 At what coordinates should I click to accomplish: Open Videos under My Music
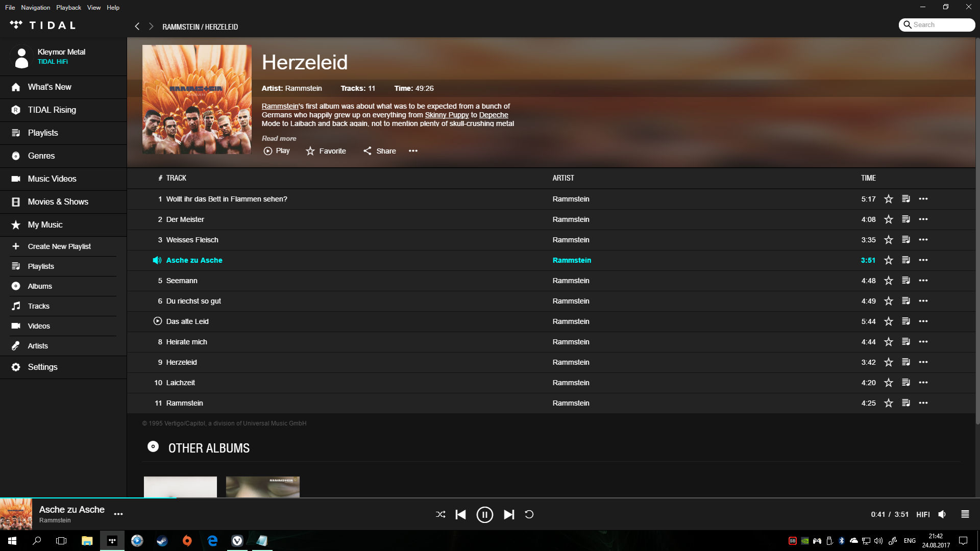tap(63, 326)
